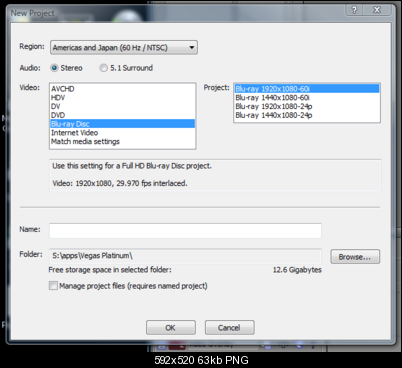
Task: Pick DV video format
Action: [x=122, y=106]
